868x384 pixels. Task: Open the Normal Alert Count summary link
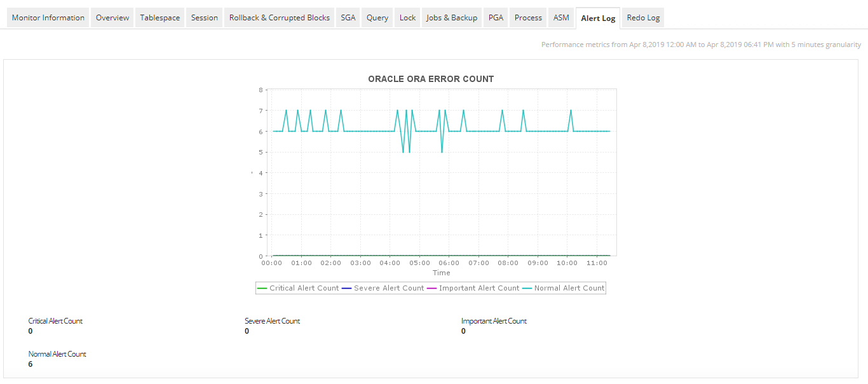click(57, 353)
